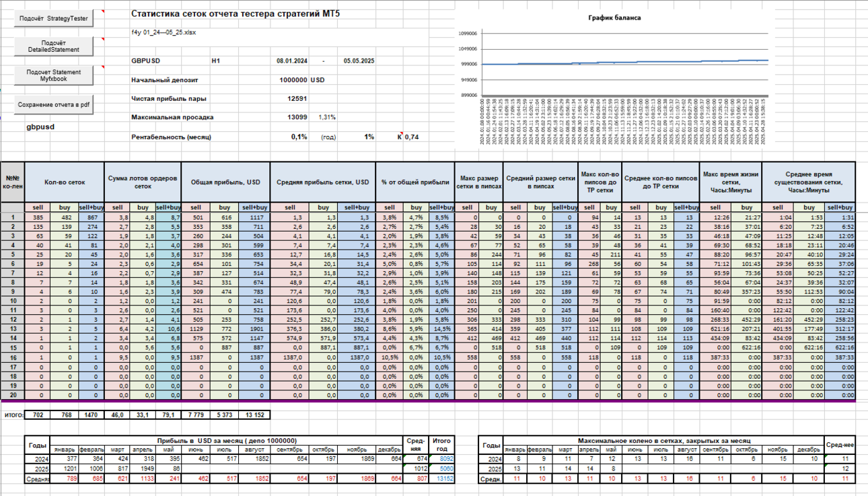Select the Средний размер сетки в пипсах header

click(x=540, y=182)
